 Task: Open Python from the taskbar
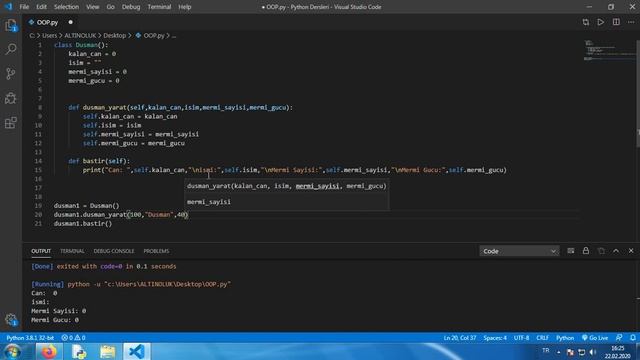78,351
